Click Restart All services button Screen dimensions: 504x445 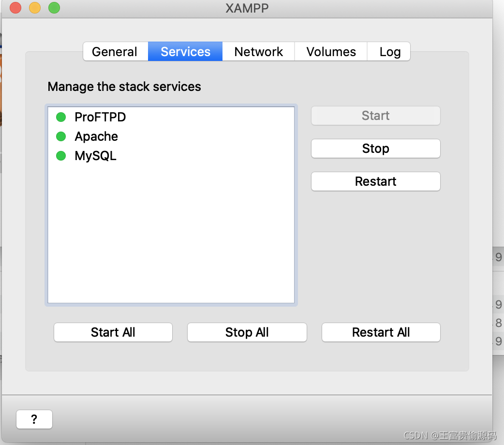pyautogui.click(x=381, y=332)
